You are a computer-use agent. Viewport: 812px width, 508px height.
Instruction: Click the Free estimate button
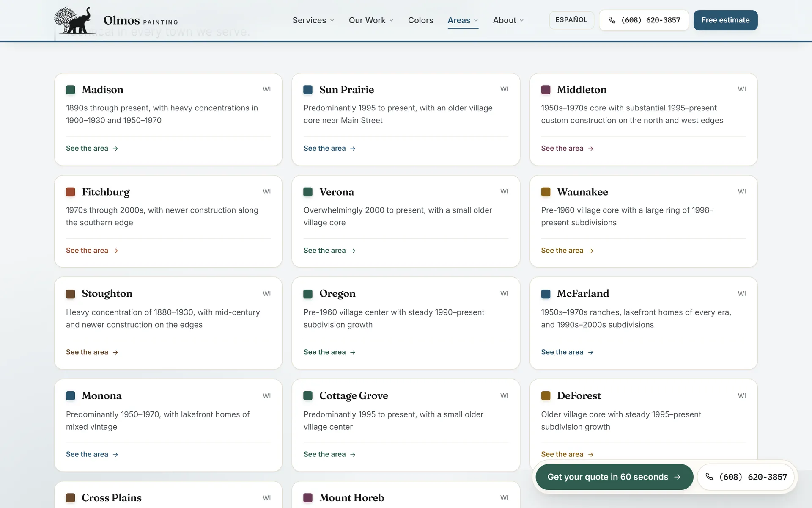pyautogui.click(x=725, y=20)
